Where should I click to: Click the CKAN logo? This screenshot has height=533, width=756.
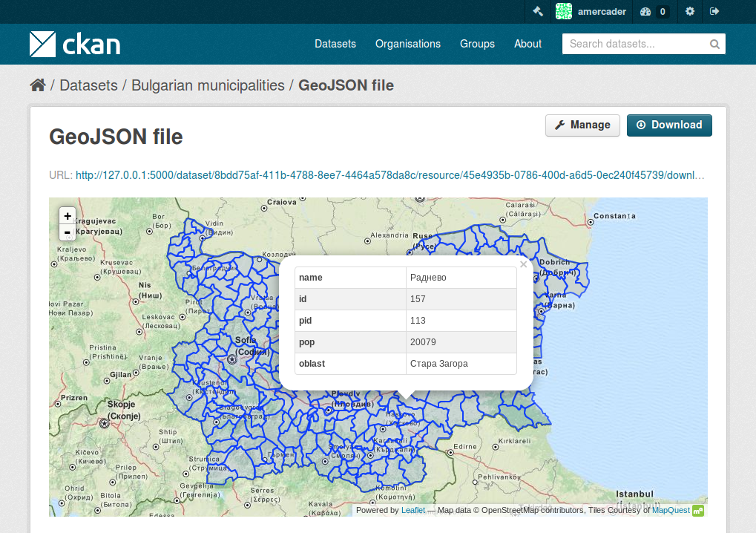click(x=75, y=44)
